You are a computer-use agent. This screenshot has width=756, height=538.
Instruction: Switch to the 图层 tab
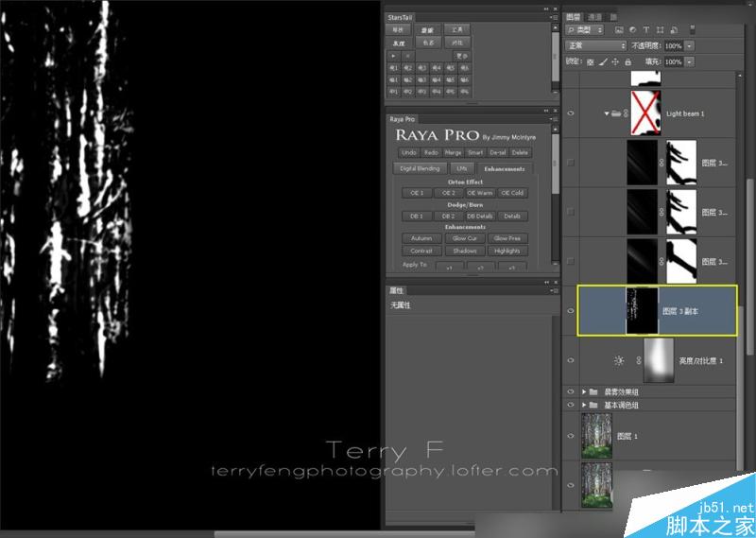pyautogui.click(x=574, y=17)
